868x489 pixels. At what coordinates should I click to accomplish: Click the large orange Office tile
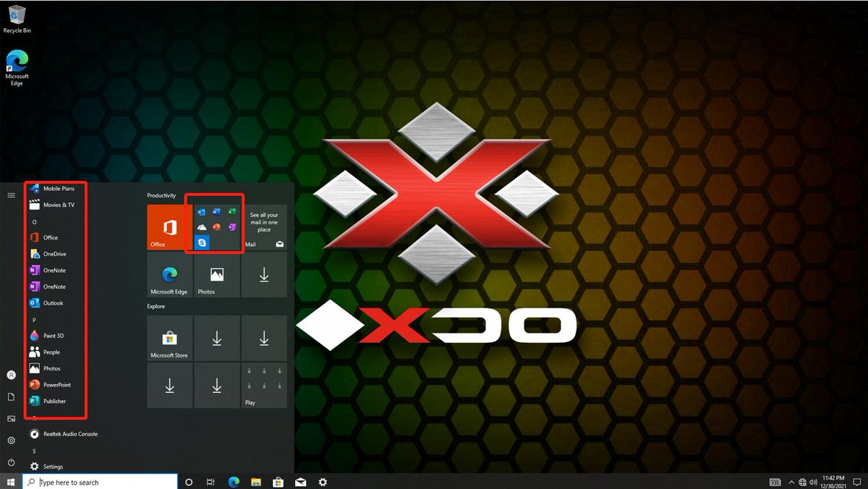(x=169, y=227)
